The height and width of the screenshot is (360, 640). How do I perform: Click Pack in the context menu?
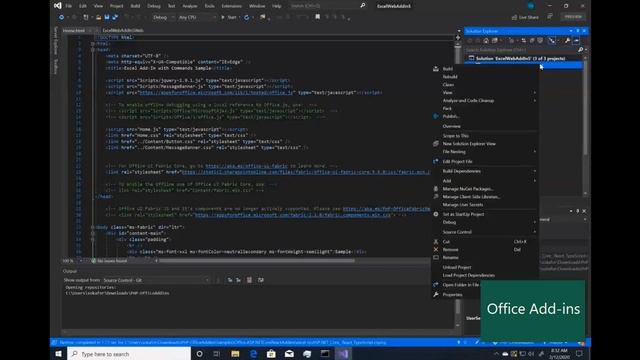(447, 109)
